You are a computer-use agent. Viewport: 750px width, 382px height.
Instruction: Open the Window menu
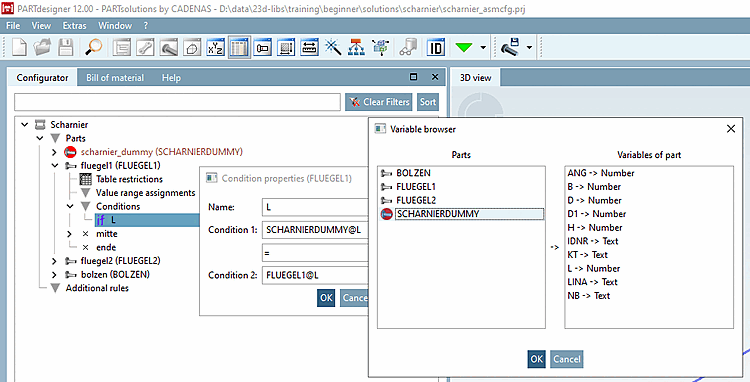(x=115, y=26)
